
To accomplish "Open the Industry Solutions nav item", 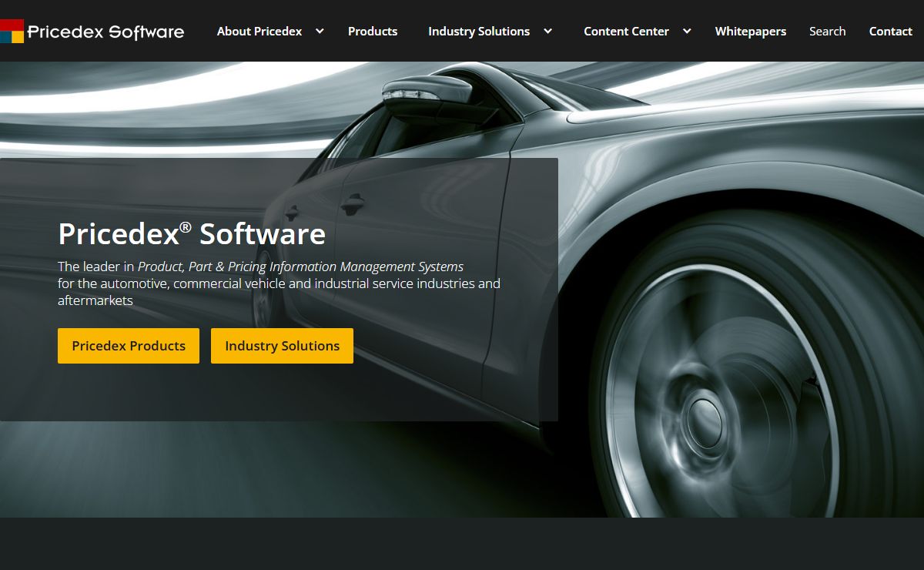I will coord(479,32).
